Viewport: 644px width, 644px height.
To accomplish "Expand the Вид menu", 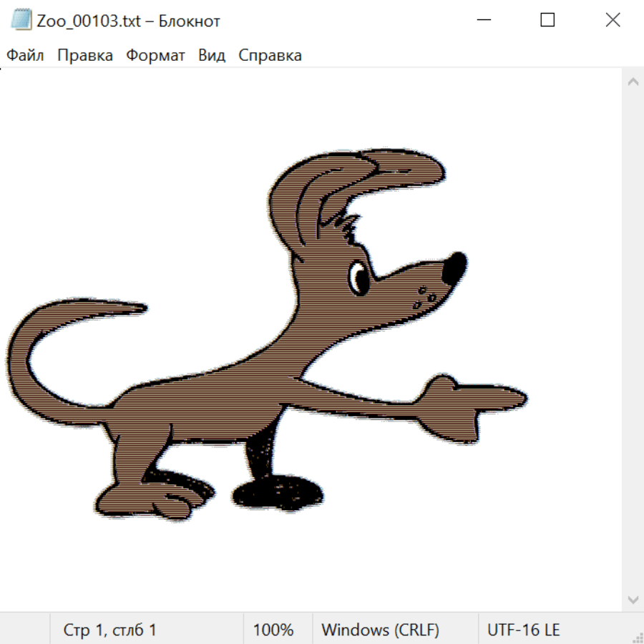I will point(211,56).
